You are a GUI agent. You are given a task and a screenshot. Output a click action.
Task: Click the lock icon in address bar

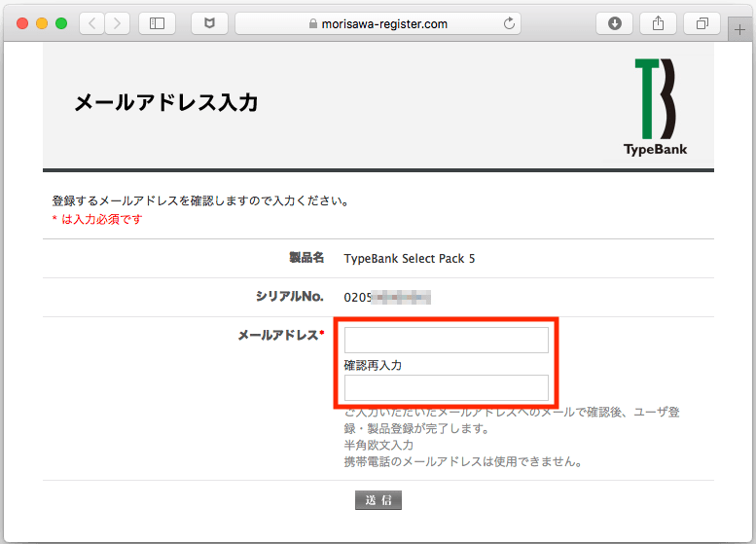pyautogui.click(x=313, y=23)
